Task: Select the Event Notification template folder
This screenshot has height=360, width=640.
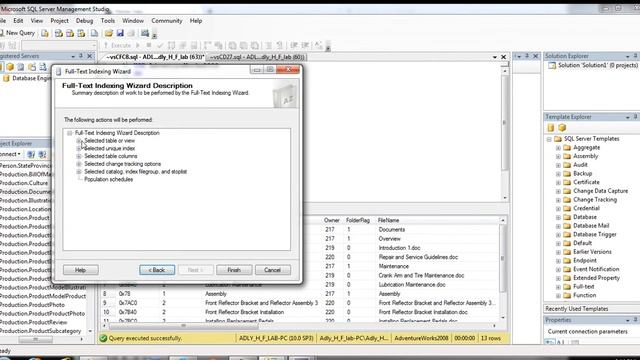Action: (x=596, y=269)
